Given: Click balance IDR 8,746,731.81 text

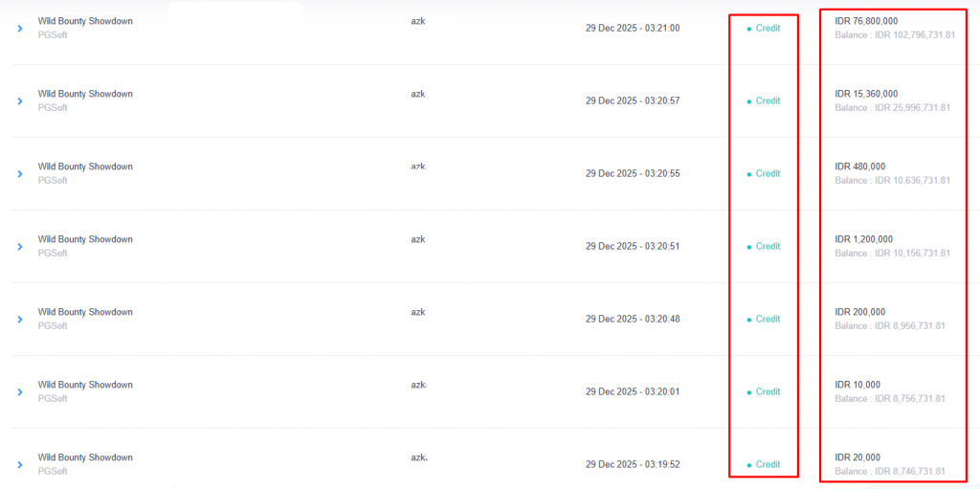Looking at the screenshot, I should [892, 472].
